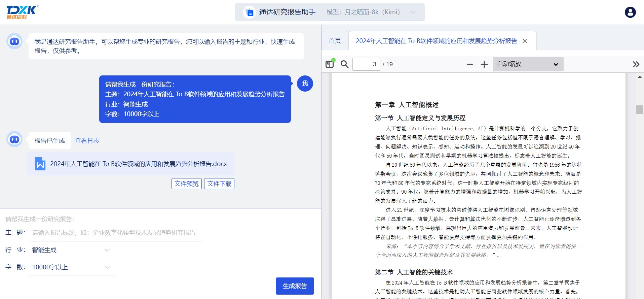The height and width of the screenshot is (299, 644).
Task: Click the robot avatar beside 报告已生成
Action: (x=14, y=139)
